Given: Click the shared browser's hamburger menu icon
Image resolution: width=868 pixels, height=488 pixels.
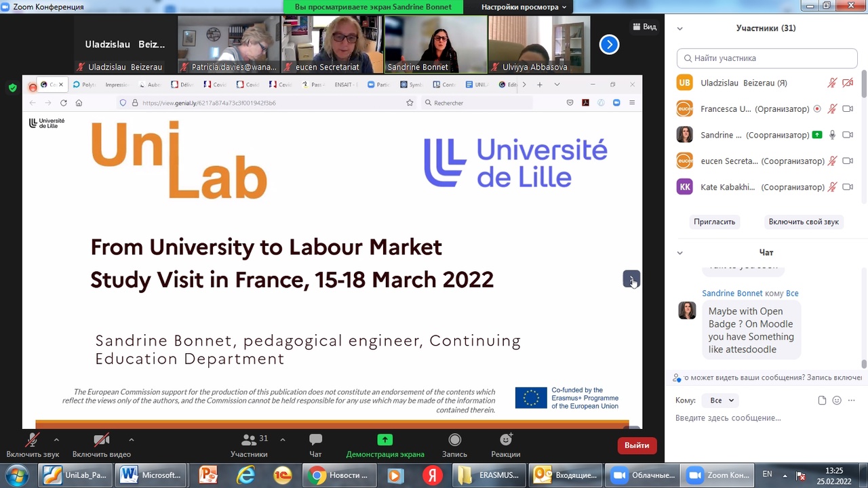Looking at the screenshot, I should (x=632, y=103).
